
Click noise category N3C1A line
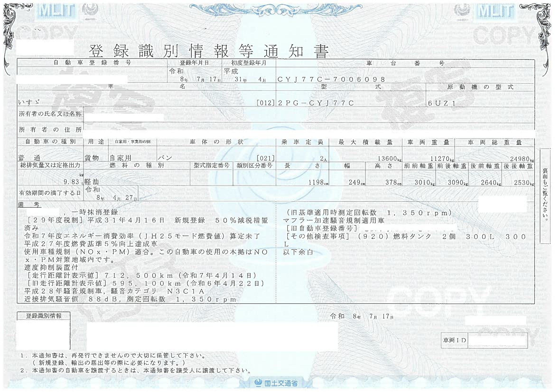tap(114, 291)
